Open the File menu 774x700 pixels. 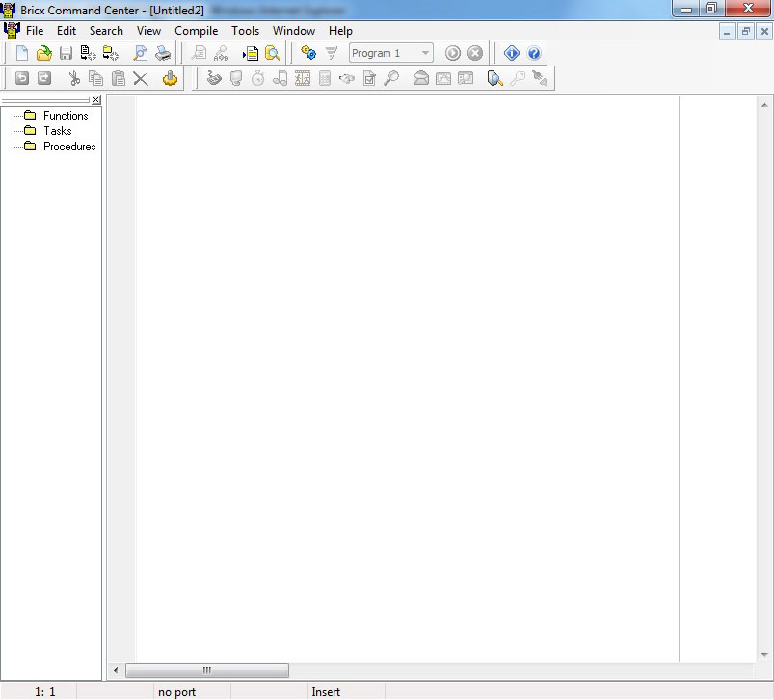[x=35, y=31]
